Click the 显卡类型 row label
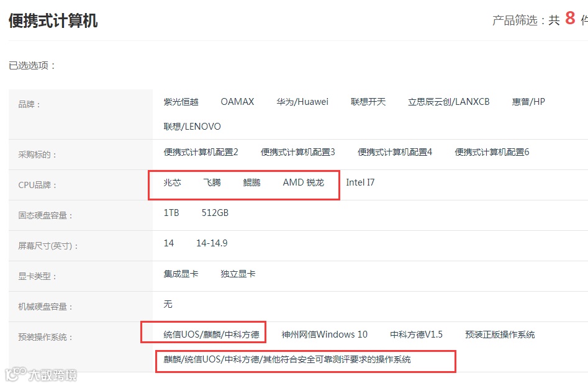This screenshot has width=588, height=386. (x=37, y=276)
